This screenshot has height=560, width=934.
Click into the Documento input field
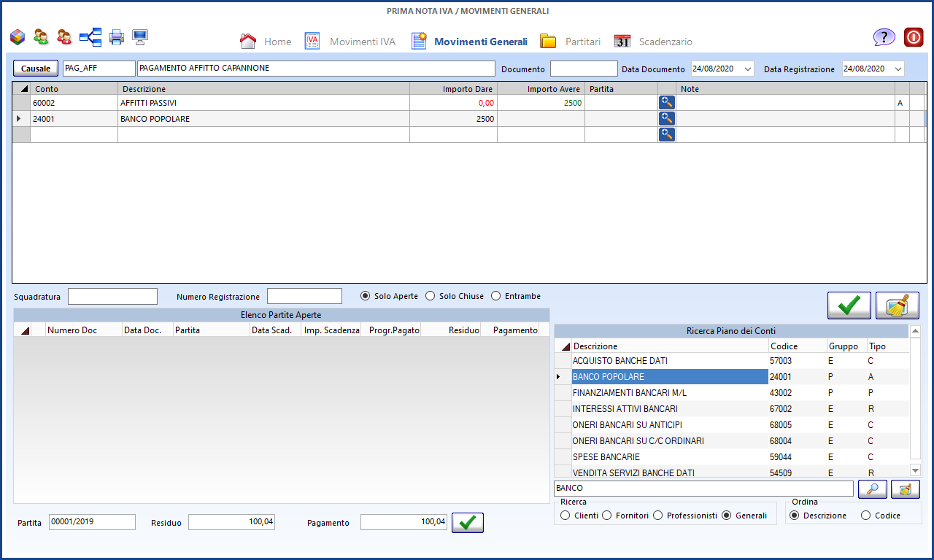click(583, 69)
